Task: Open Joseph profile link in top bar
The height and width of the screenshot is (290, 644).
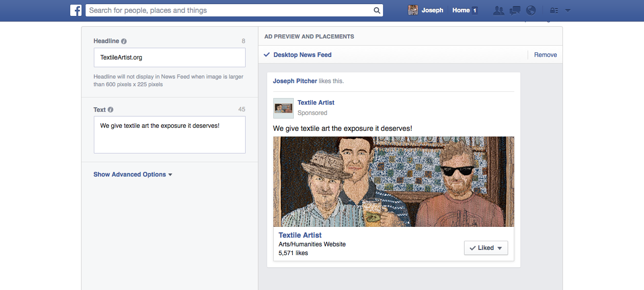Action: [x=432, y=10]
